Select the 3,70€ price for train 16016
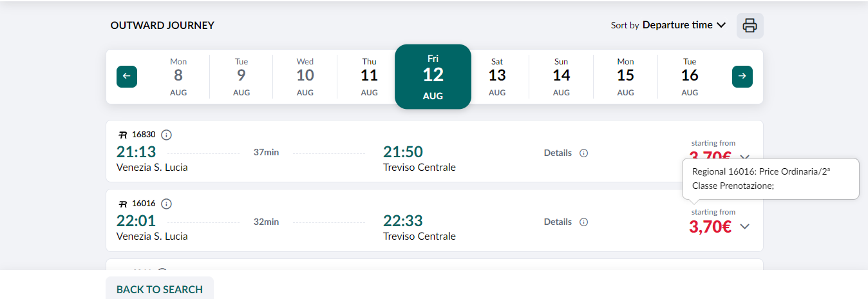This screenshot has height=299, width=868. pyautogui.click(x=710, y=227)
